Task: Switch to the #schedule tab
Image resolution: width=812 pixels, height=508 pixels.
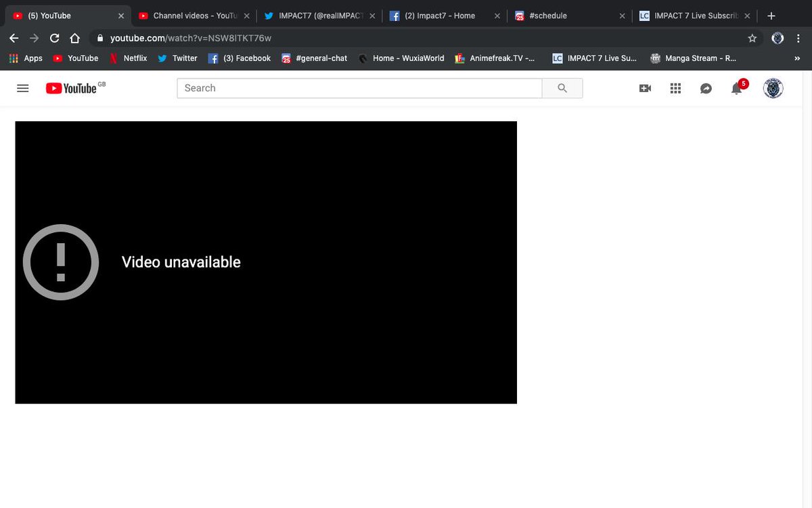Action: pyautogui.click(x=570, y=16)
